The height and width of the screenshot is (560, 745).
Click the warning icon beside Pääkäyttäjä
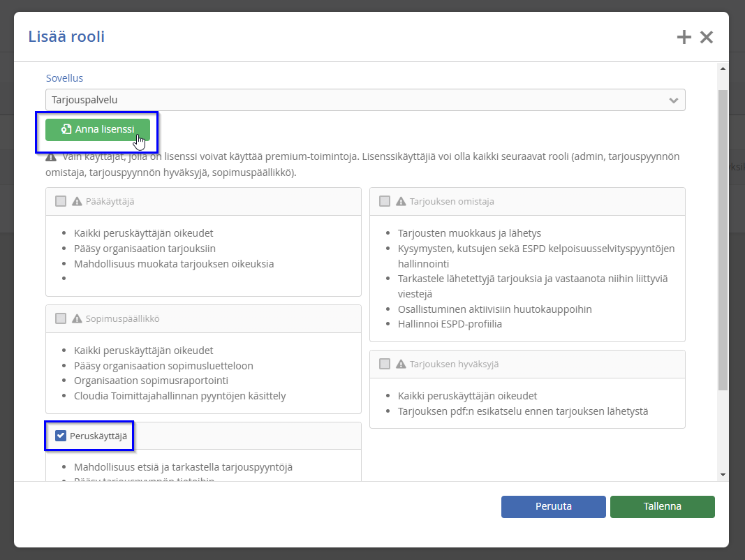click(77, 201)
